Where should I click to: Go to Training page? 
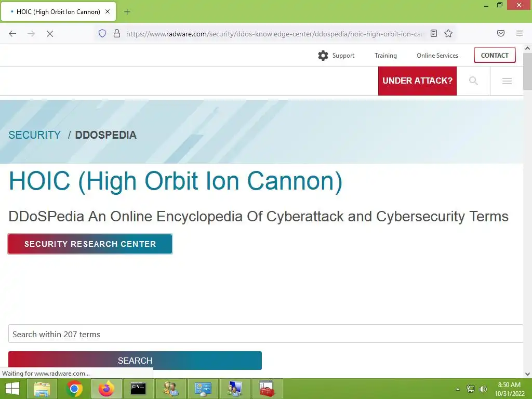point(385,56)
